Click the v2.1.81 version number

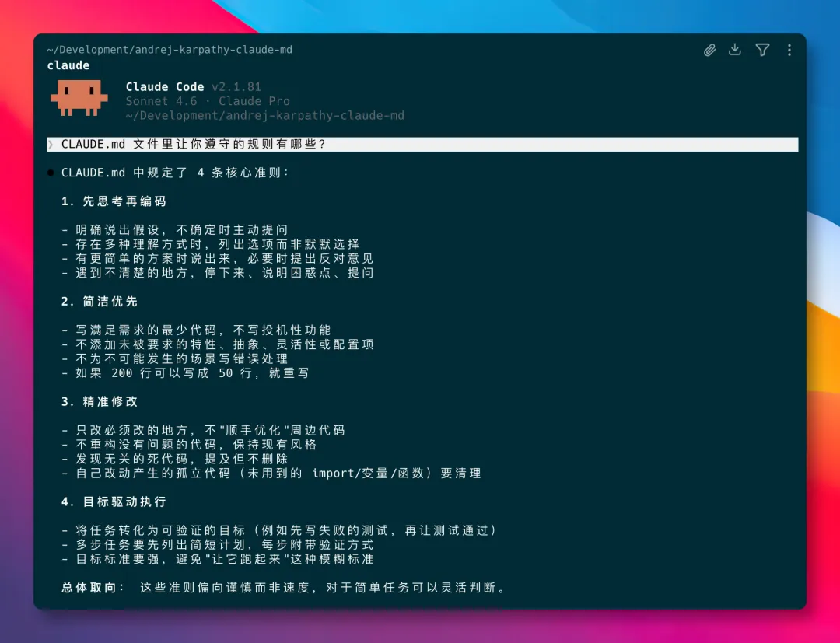click(x=236, y=87)
